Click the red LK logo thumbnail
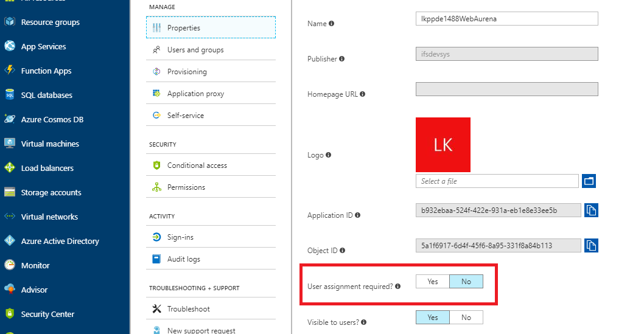The image size is (644, 334). (x=443, y=144)
